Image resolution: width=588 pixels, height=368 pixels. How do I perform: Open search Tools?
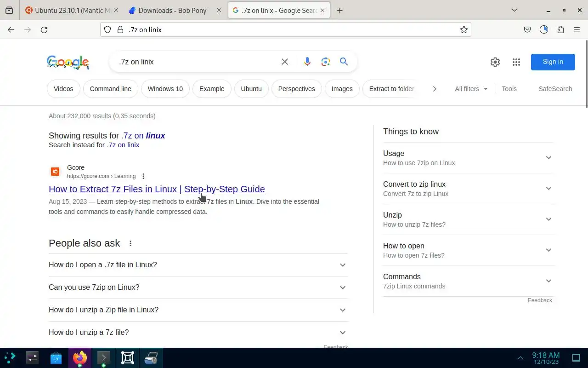pos(509,89)
